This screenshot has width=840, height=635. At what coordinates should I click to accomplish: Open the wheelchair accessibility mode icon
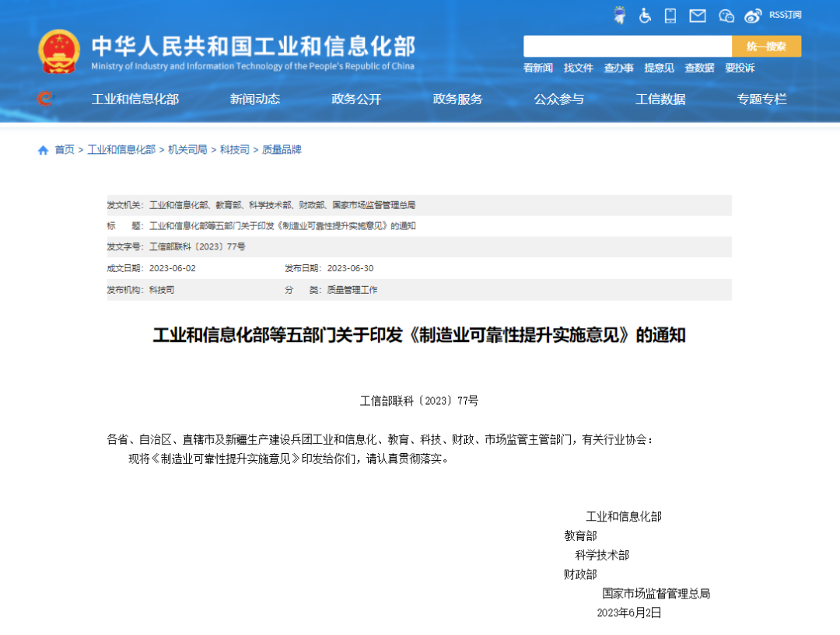point(645,16)
